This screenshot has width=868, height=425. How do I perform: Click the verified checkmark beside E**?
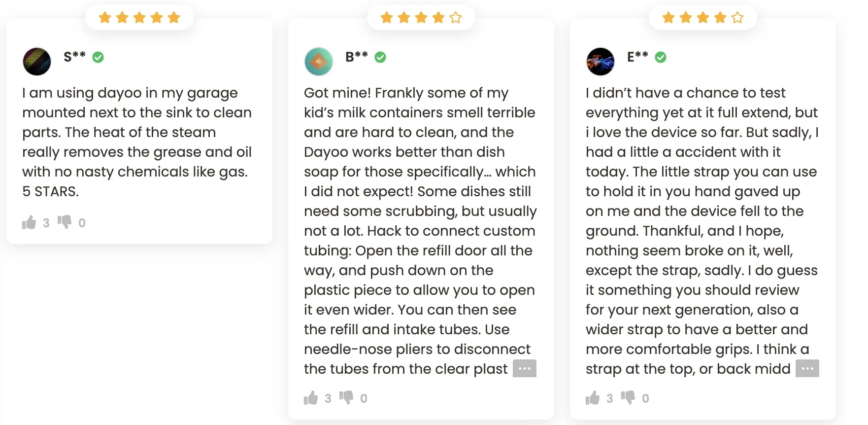[661, 57]
